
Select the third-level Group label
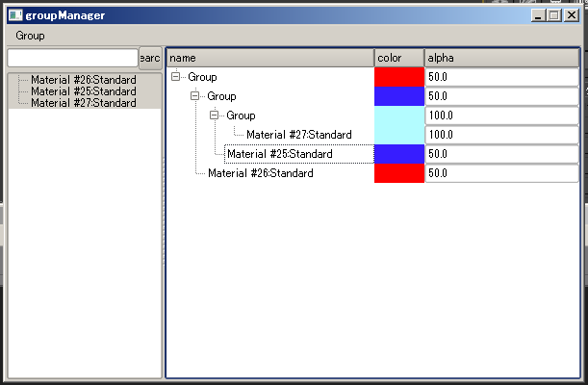pyautogui.click(x=241, y=115)
